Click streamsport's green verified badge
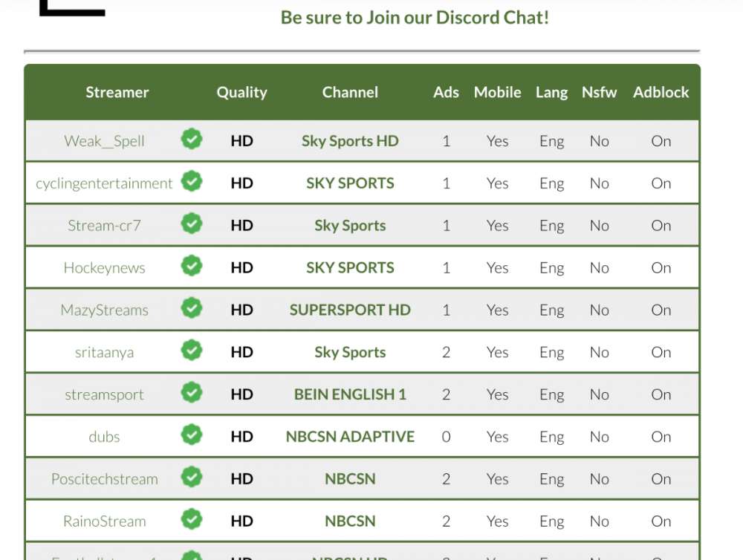 coord(192,393)
